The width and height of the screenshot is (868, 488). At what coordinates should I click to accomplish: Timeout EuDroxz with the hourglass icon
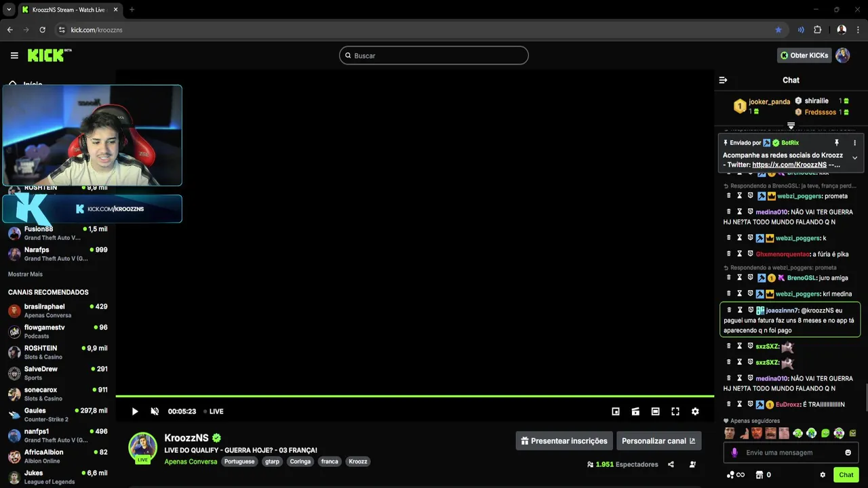pos(740,404)
